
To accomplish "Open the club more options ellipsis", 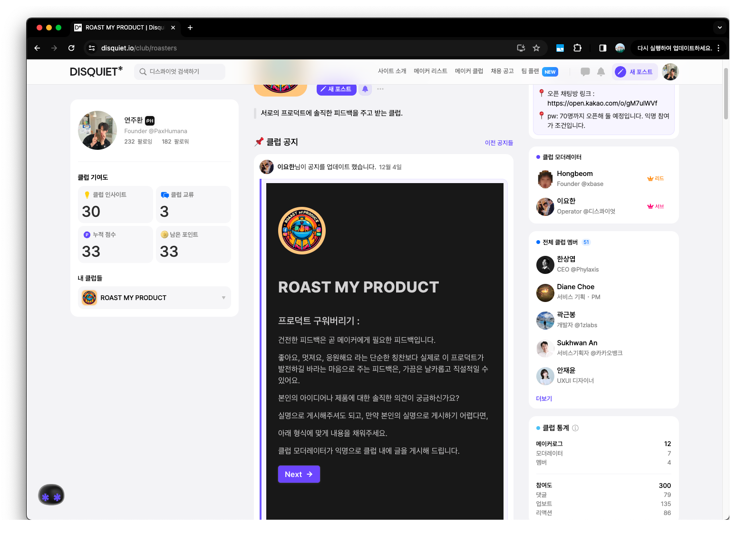I will tap(380, 89).
